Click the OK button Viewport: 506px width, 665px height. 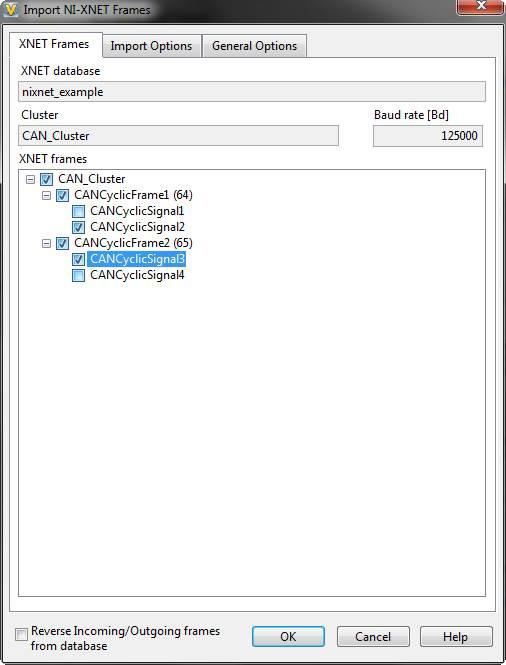tap(288, 637)
